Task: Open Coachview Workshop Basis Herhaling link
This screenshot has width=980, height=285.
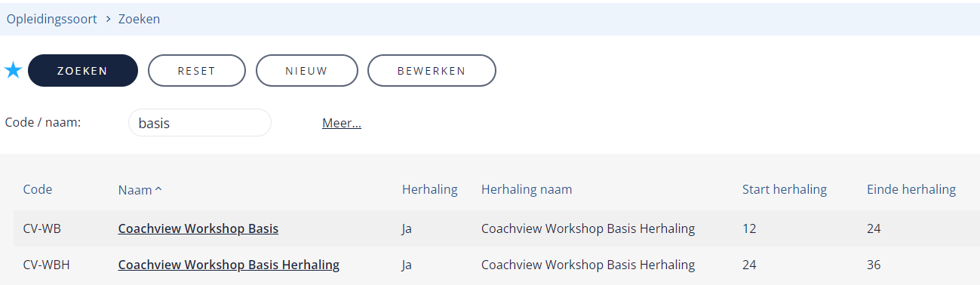Action: [x=229, y=265]
